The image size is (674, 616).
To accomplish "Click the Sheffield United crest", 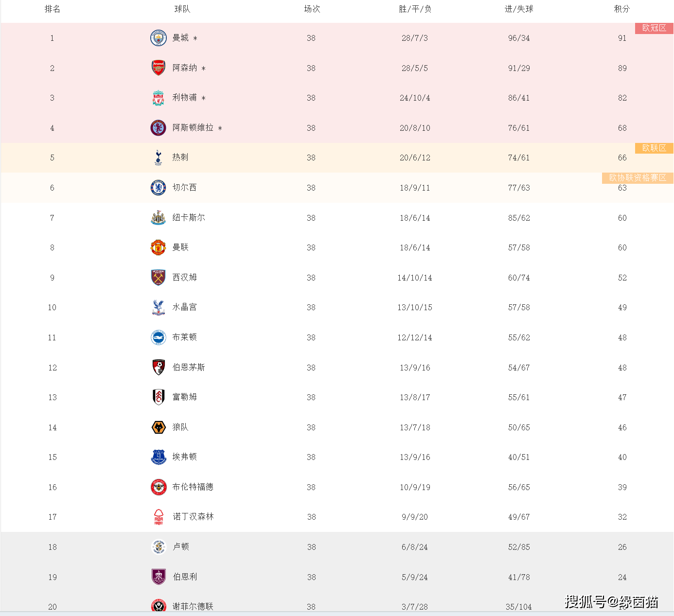I will coord(159,606).
